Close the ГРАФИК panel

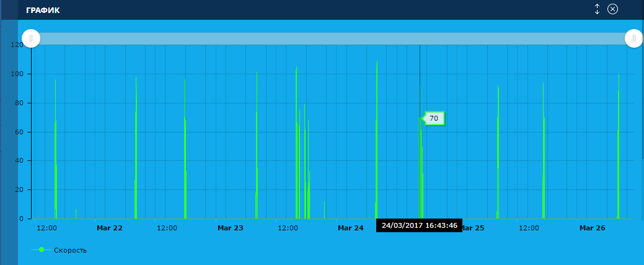click(x=612, y=9)
